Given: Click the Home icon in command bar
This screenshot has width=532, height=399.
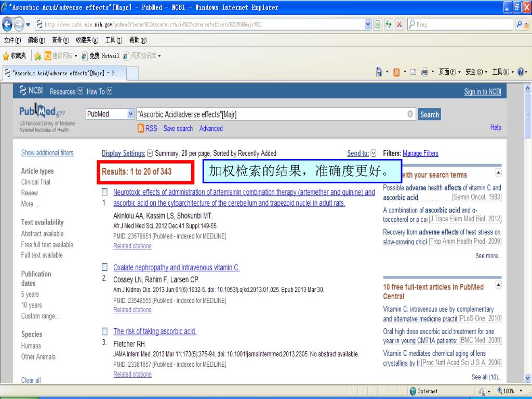Looking at the screenshot, I should tap(379, 72).
